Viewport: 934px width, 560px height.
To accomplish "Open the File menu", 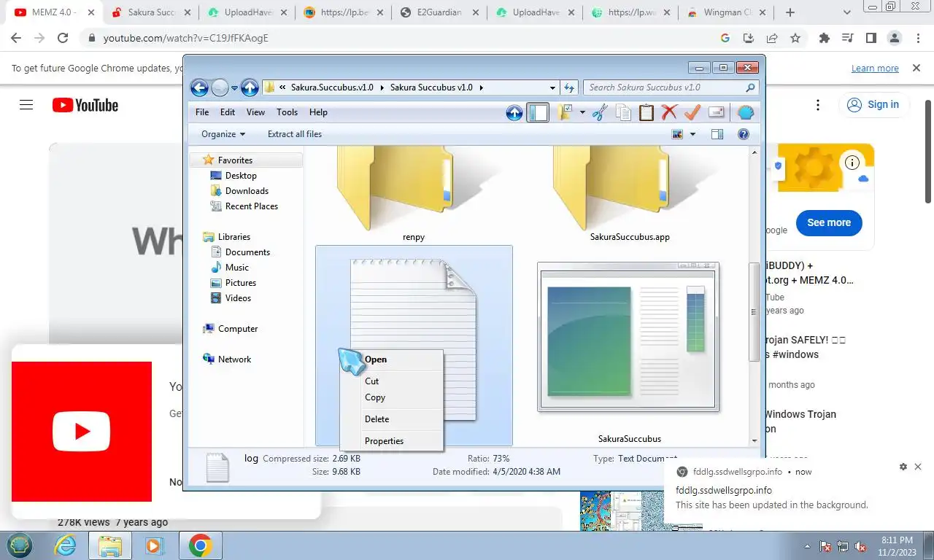I will pos(202,112).
